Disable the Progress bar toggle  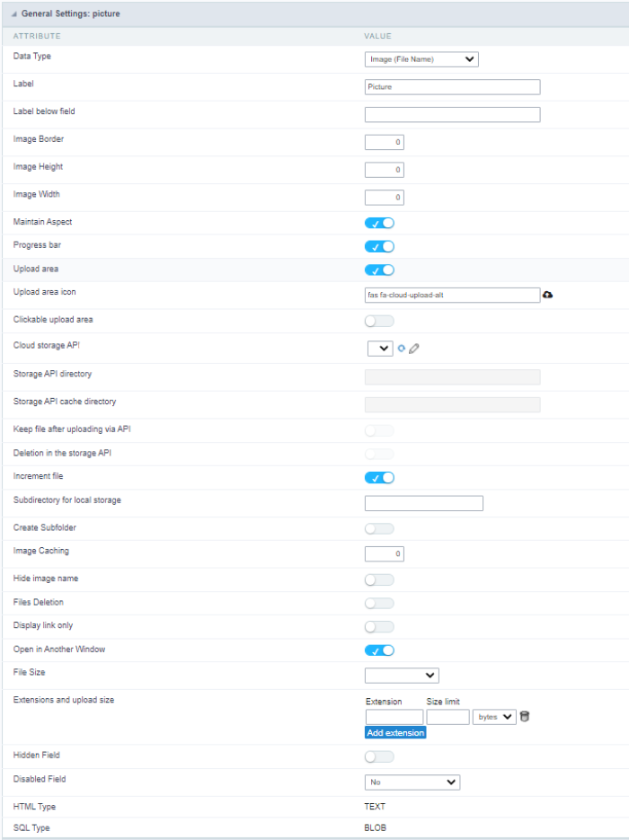379,246
